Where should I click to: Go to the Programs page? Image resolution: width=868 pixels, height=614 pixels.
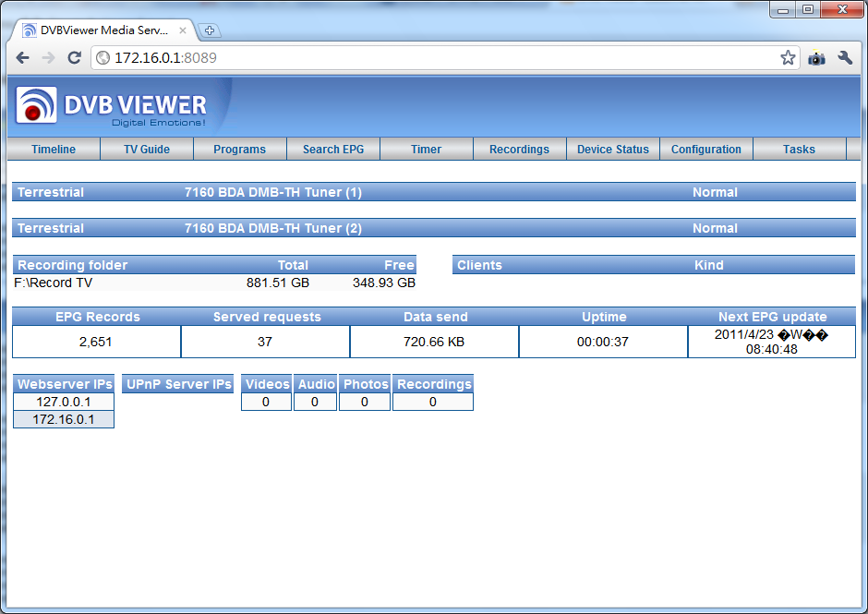[239, 150]
